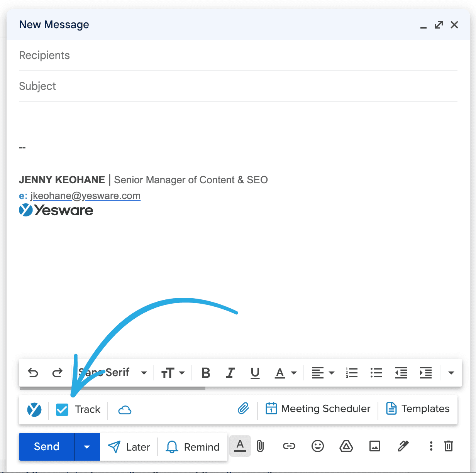Image resolution: width=476 pixels, height=473 pixels.
Task: Open the Yesware logo menu
Action: coord(34,409)
